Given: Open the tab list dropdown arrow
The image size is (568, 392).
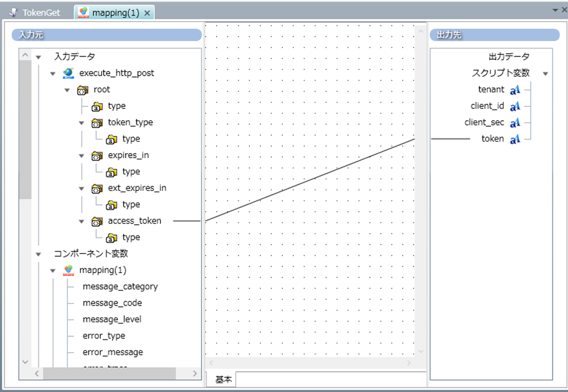Looking at the screenshot, I should 555,10.
